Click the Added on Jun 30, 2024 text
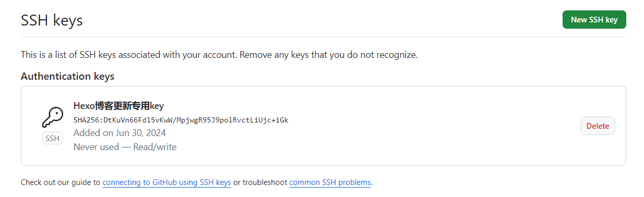 [120, 133]
